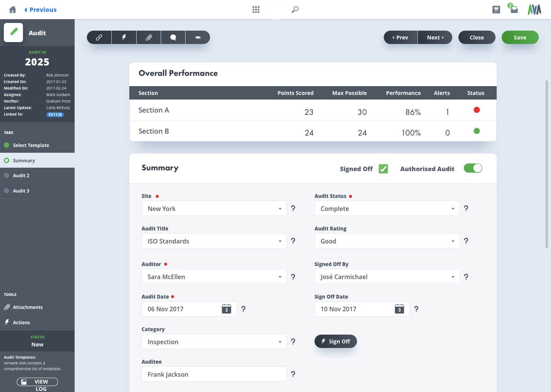Open the Audit Rating dropdown
This screenshot has width=551, height=392.
click(387, 241)
